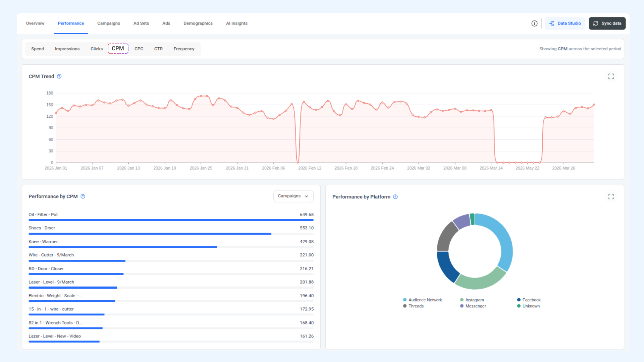The height and width of the screenshot is (362, 644).
Task: Open the CPM Trend help tooltip icon
Action: pyautogui.click(x=59, y=76)
